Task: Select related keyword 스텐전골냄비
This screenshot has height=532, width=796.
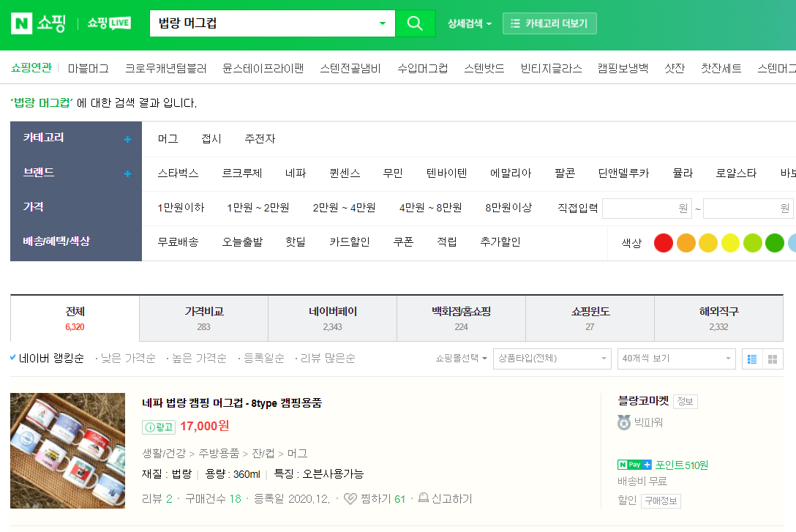Action: tap(350, 69)
